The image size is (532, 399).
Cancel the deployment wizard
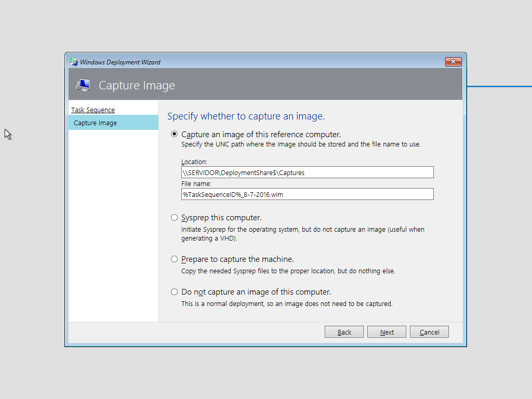pyautogui.click(x=429, y=332)
